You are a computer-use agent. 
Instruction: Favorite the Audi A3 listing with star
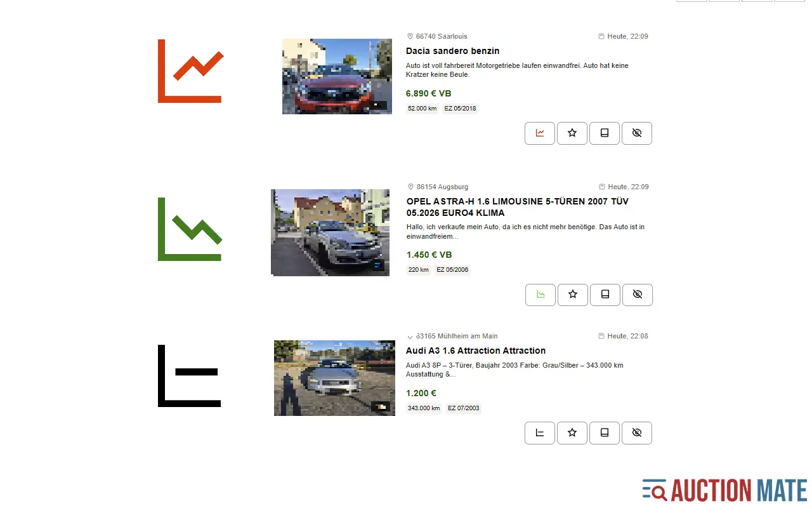coord(572,433)
